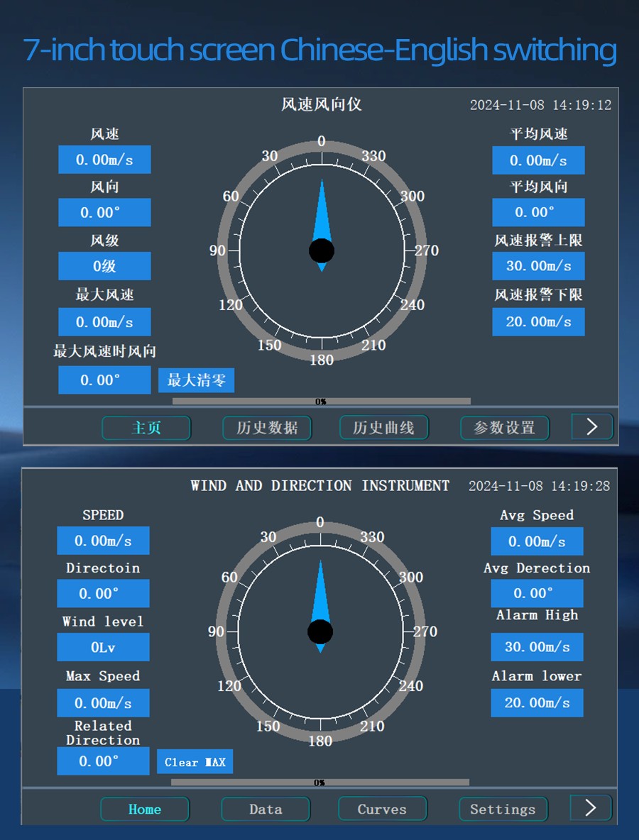The image size is (639, 840).
Task: Select the 风级 0级 field
Action: coord(104,266)
